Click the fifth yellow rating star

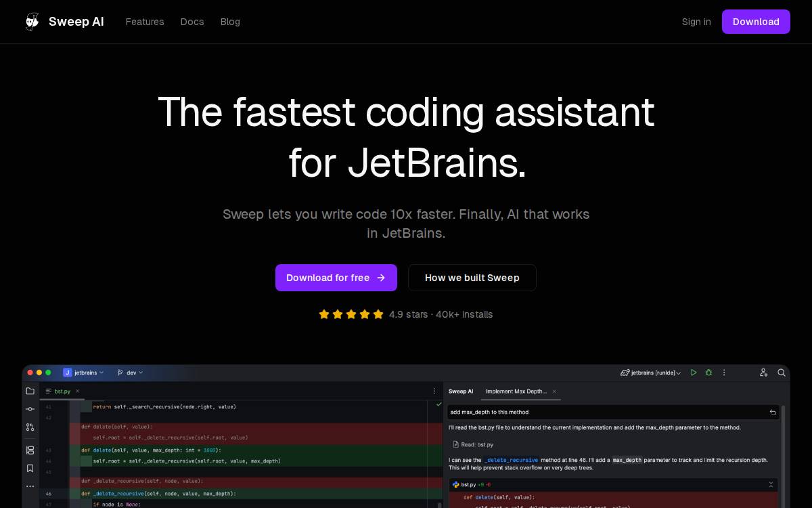378,314
